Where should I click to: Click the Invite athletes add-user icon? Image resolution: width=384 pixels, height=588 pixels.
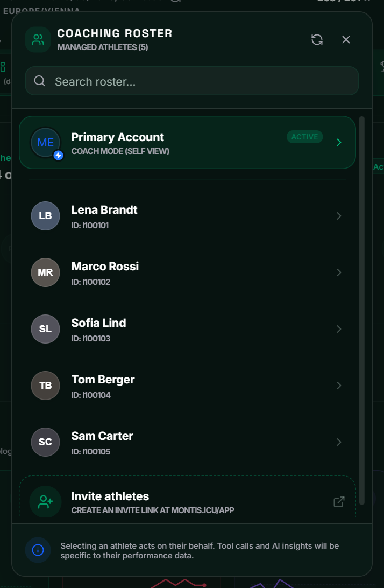coord(45,502)
